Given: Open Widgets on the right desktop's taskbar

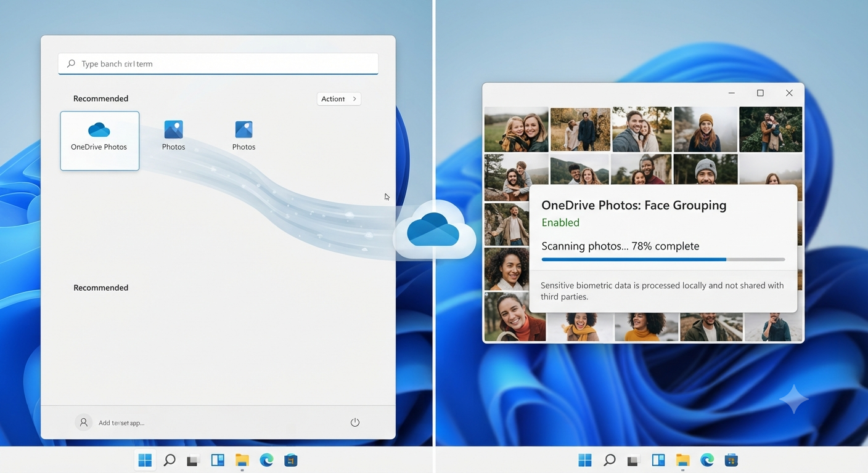Looking at the screenshot, I should click(x=658, y=460).
